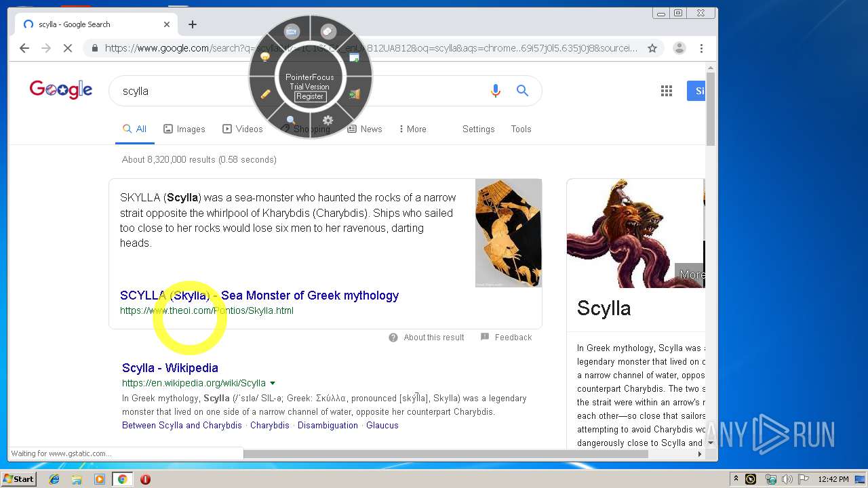Open Windows Explorer folder in taskbar

point(77,479)
